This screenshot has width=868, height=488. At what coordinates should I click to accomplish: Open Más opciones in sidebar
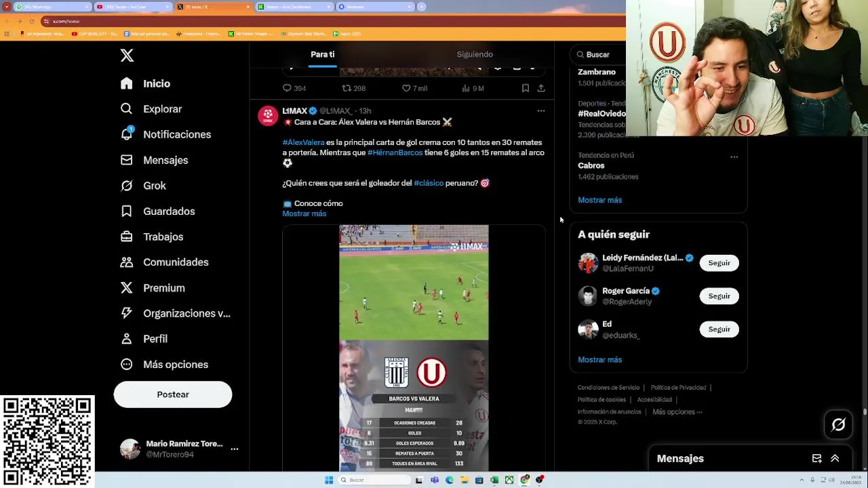(163, 365)
